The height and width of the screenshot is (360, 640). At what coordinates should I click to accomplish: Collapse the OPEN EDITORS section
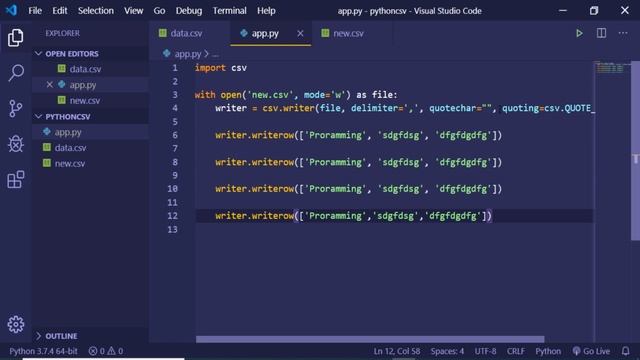(38, 53)
